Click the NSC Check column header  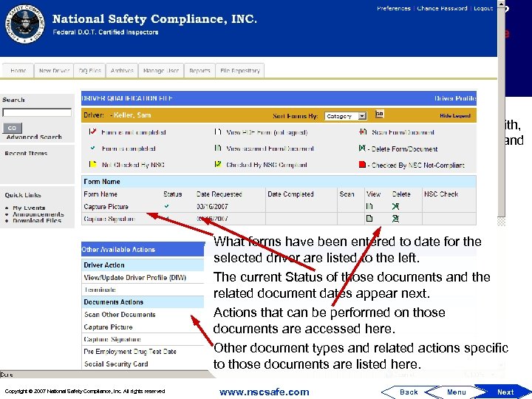[x=440, y=194]
